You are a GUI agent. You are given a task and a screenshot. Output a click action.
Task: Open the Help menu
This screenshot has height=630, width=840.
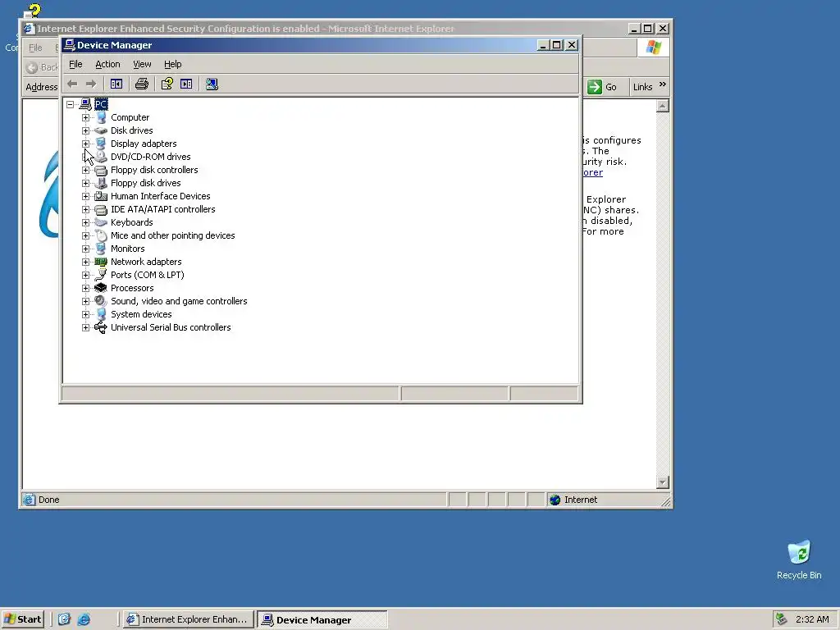point(172,64)
